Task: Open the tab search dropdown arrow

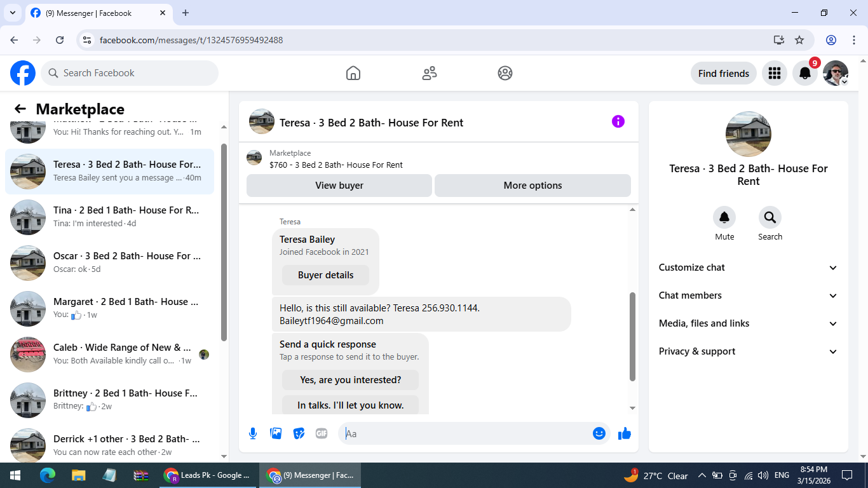Action: pos(12,13)
